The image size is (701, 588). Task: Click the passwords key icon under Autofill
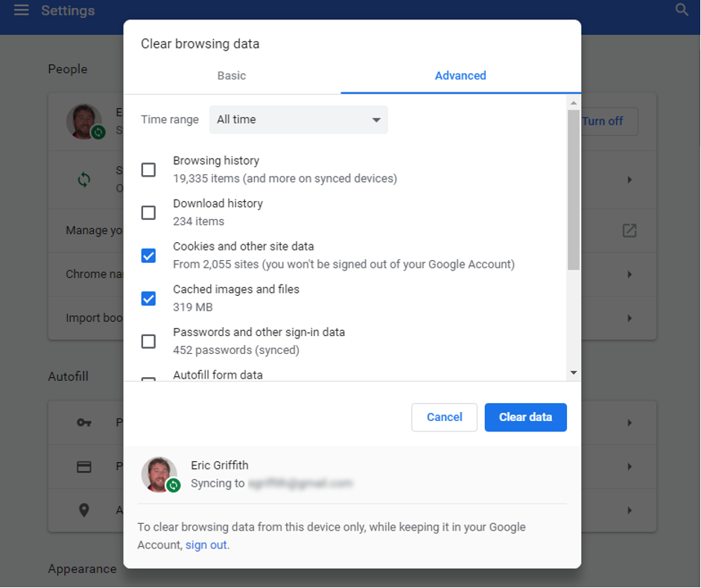point(84,423)
